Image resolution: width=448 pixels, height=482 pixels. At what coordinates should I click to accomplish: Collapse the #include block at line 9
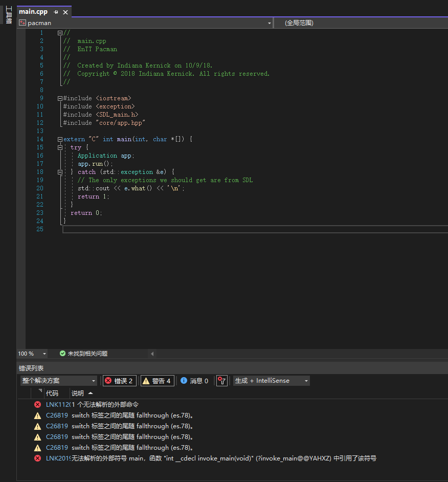click(60, 98)
